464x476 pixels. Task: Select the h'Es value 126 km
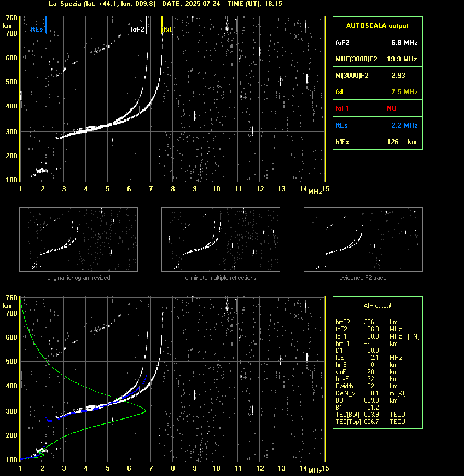[402, 142]
